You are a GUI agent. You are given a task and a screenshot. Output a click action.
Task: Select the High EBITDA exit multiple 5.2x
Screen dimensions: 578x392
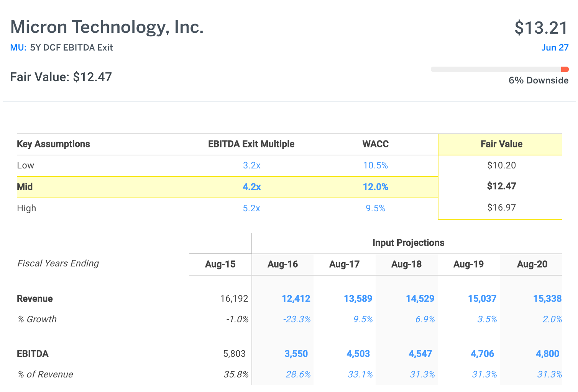[252, 208]
